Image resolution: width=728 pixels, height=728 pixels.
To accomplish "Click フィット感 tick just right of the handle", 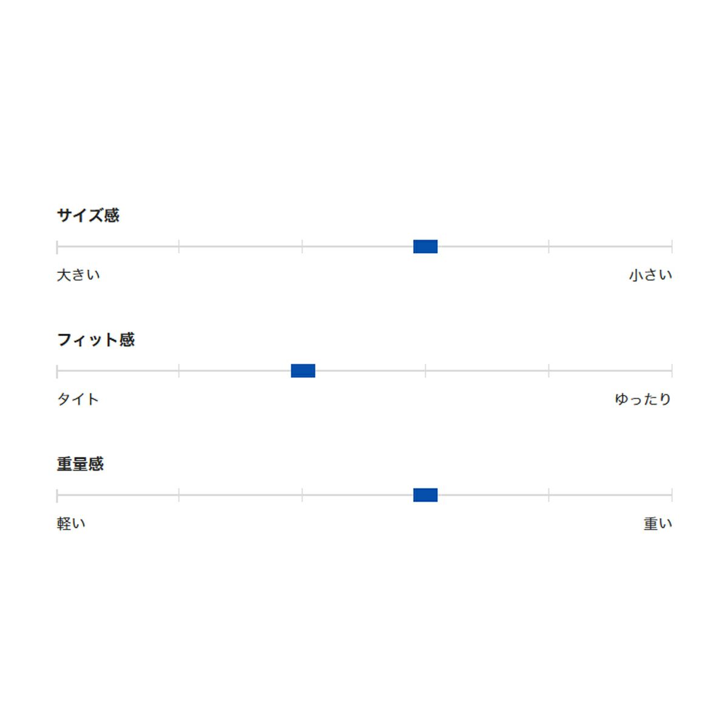I will [425, 371].
